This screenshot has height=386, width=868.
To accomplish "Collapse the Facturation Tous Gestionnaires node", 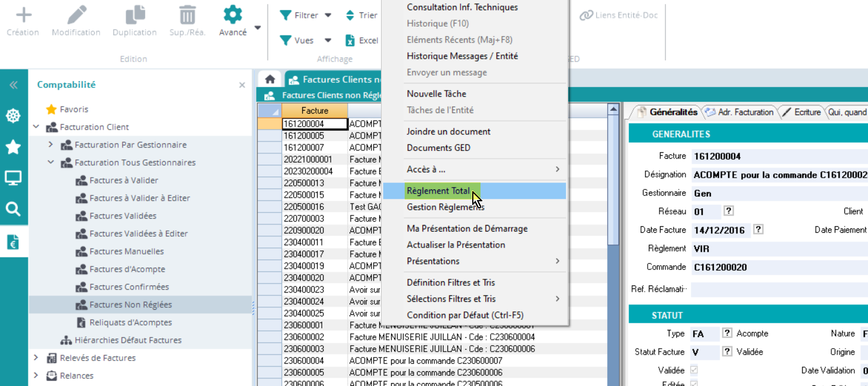I will 50,162.
